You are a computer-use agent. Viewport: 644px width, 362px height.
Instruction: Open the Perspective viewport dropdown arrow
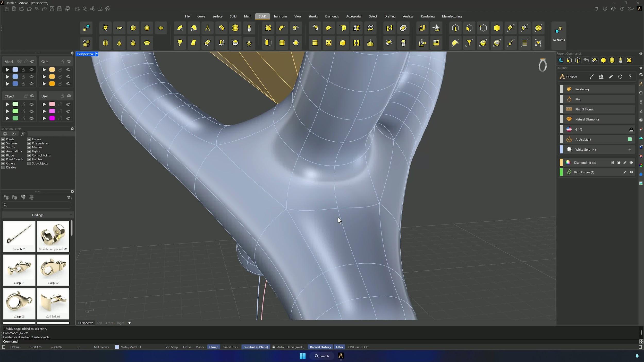pos(97,54)
